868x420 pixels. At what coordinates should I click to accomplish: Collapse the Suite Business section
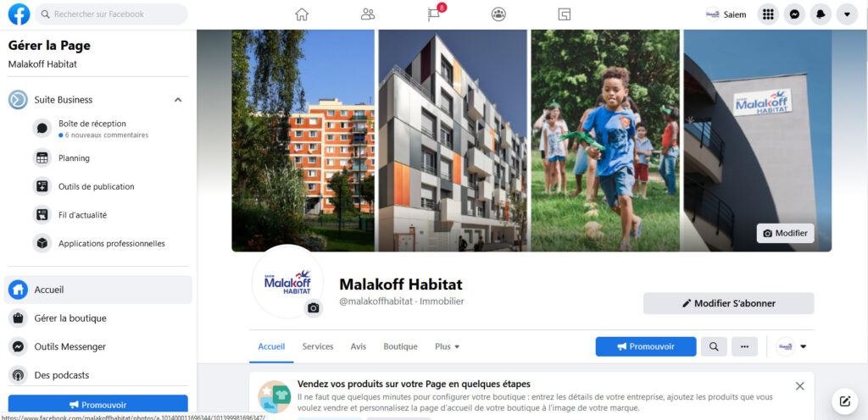tap(178, 100)
